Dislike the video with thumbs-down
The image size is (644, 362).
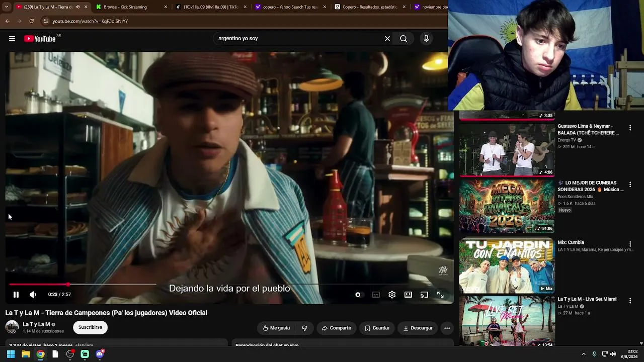(x=304, y=328)
